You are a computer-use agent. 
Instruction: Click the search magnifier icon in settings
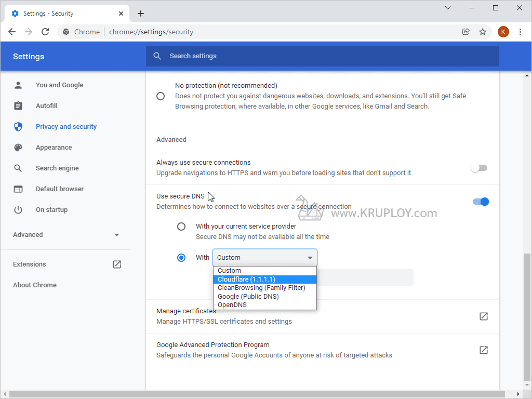click(157, 56)
